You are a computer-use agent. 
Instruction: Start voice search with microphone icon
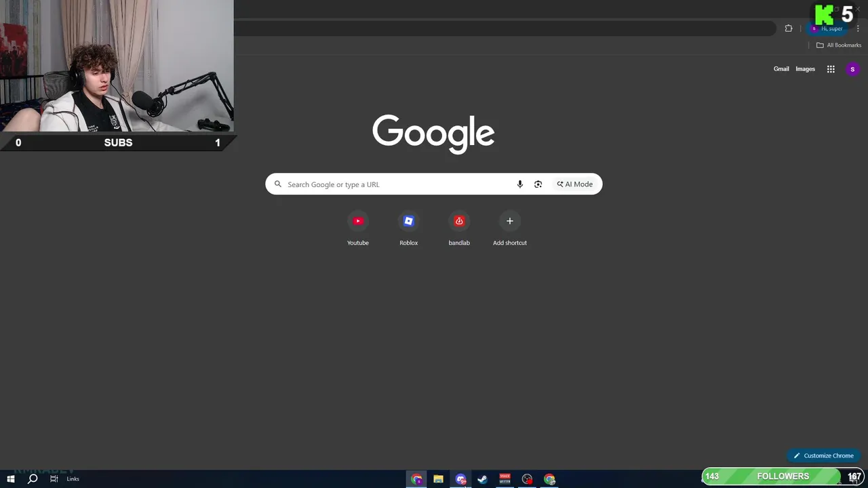pyautogui.click(x=520, y=184)
